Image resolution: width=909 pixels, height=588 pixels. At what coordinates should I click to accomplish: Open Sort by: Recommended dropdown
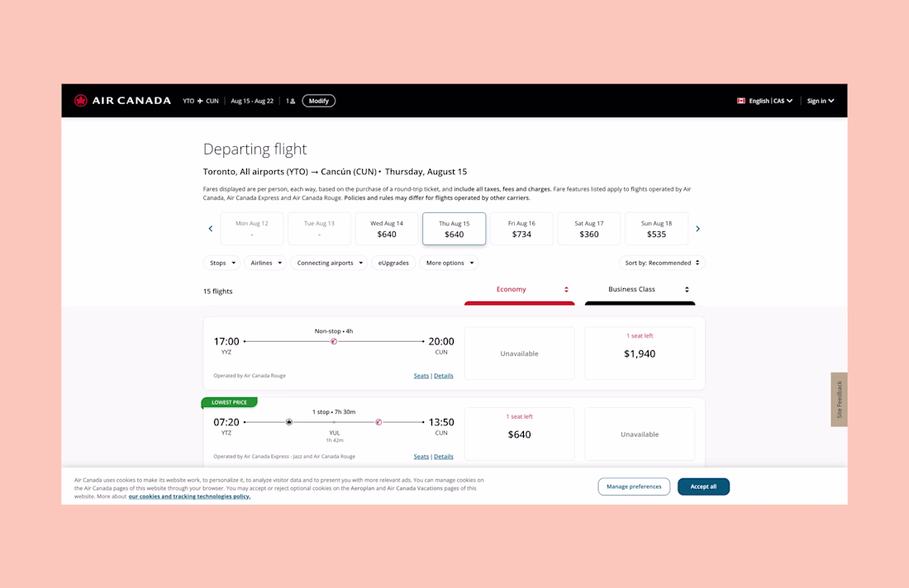pyautogui.click(x=662, y=263)
